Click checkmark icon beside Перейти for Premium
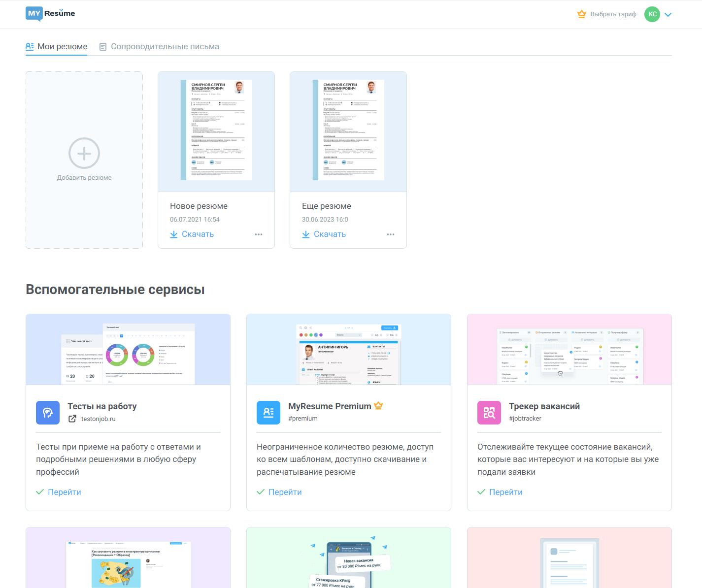 pyautogui.click(x=261, y=492)
